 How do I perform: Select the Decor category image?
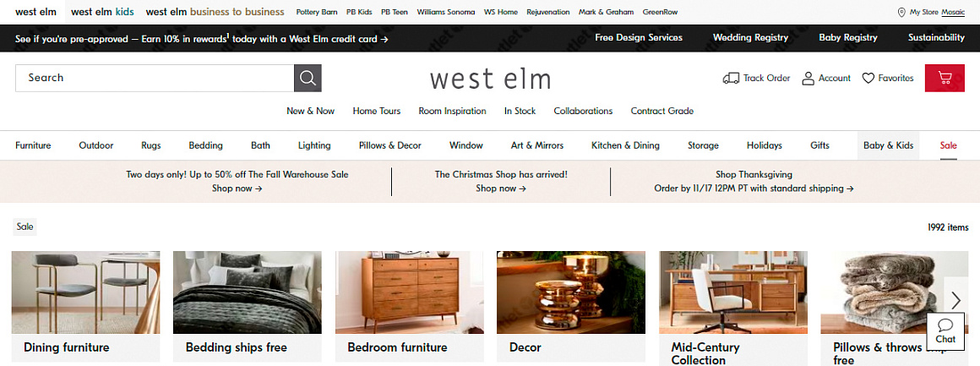tap(570, 292)
